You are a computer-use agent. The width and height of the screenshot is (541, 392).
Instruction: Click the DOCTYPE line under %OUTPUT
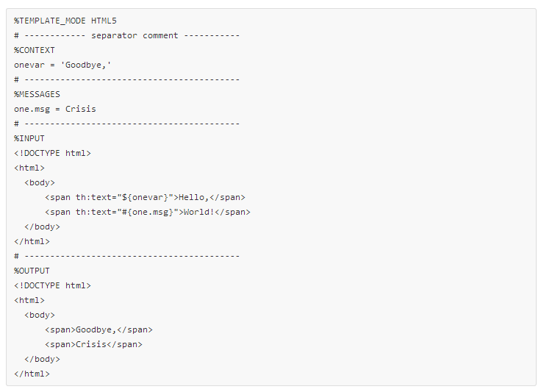tap(52, 285)
